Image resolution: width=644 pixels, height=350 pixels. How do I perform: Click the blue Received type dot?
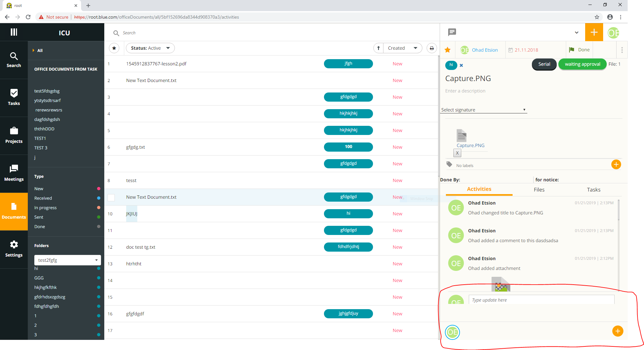click(99, 198)
